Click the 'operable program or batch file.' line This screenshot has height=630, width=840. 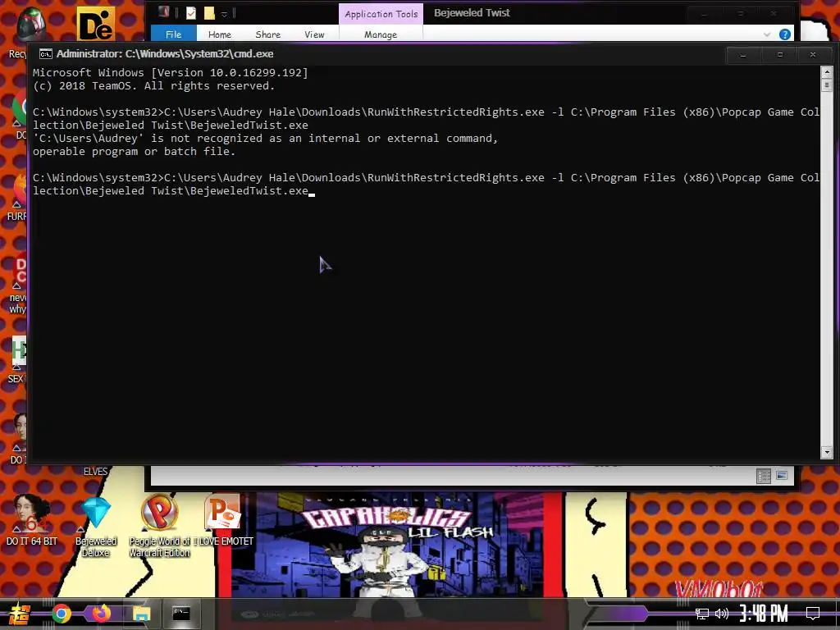coord(134,152)
